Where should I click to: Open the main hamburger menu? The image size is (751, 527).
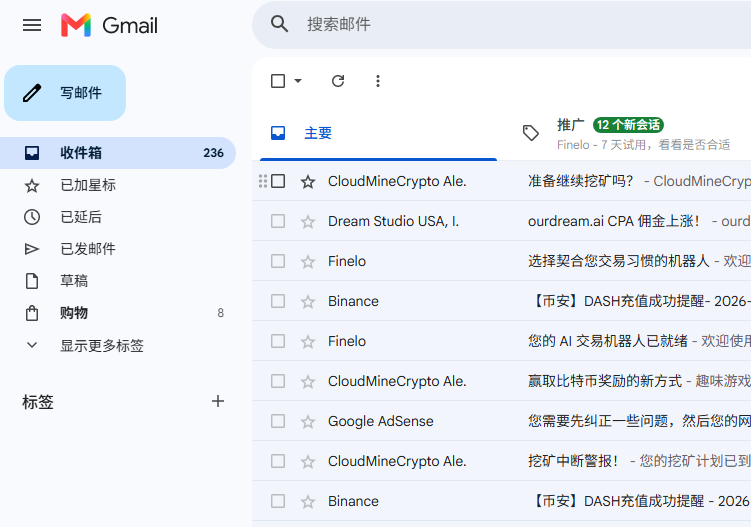(x=32, y=25)
